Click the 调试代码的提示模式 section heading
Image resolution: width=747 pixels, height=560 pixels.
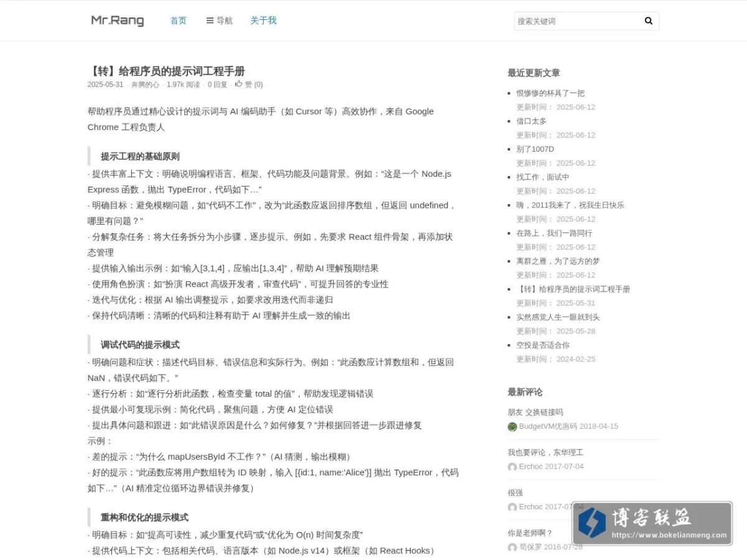[140, 345]
